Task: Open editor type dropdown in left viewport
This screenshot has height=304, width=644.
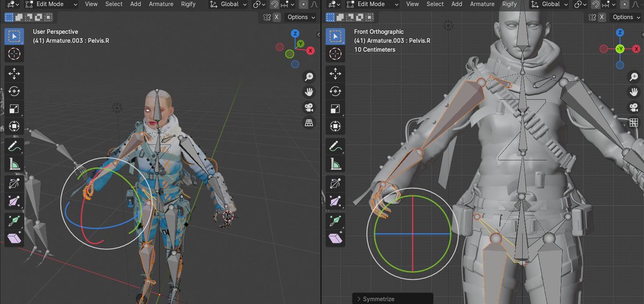Action: coord(12,4)
